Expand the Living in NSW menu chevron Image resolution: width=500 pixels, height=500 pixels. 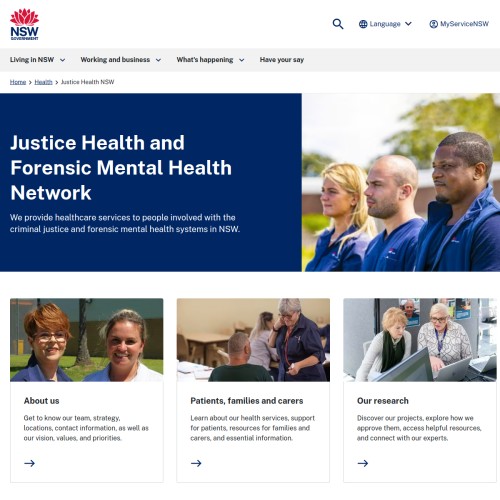[62, 60]
